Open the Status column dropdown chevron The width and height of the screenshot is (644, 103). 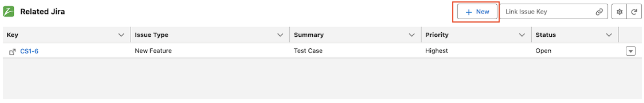click(609, 35)
